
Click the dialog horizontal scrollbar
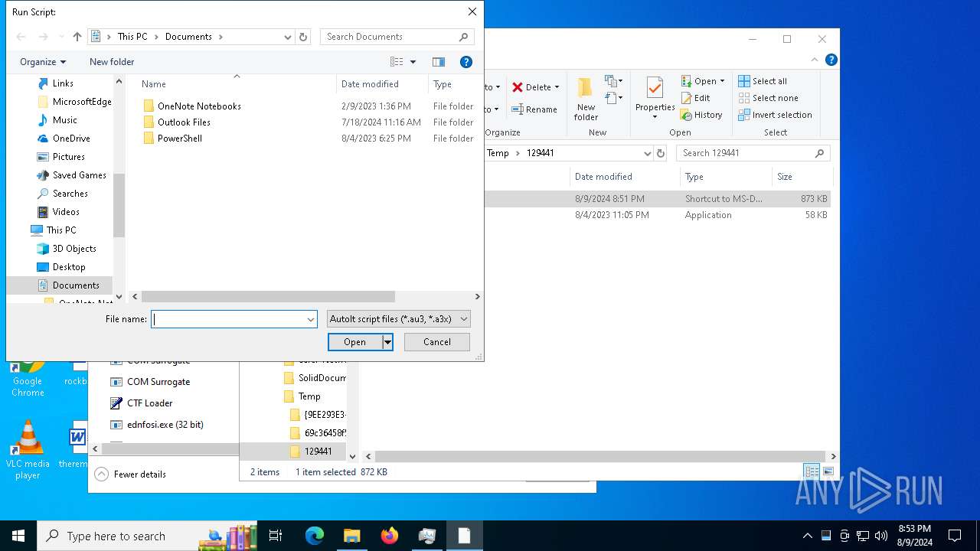click(268, 296)
